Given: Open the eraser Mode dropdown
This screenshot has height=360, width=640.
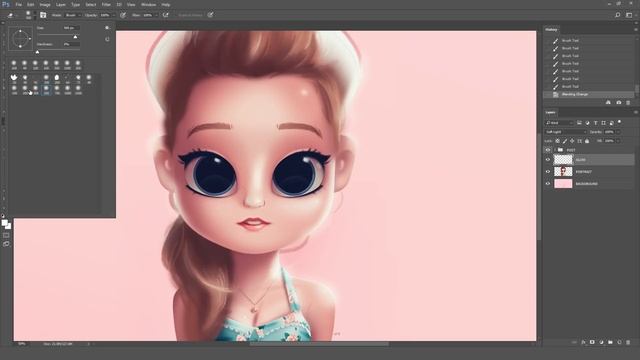Looking at the screenshot, I should (x=73, y=15).
